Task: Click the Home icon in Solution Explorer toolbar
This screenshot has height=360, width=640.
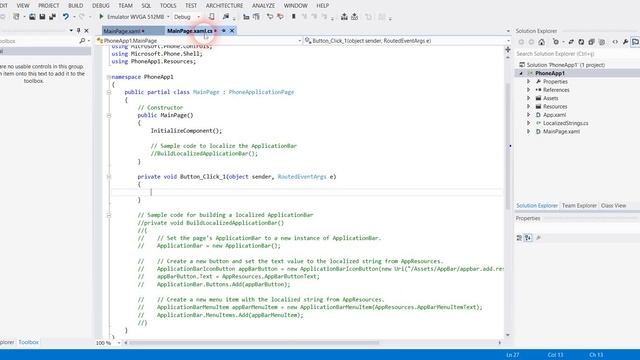Action: (541, 42)
